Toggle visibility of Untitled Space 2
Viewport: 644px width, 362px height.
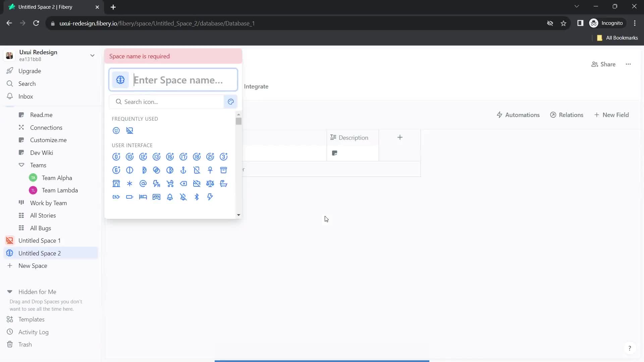10,253
